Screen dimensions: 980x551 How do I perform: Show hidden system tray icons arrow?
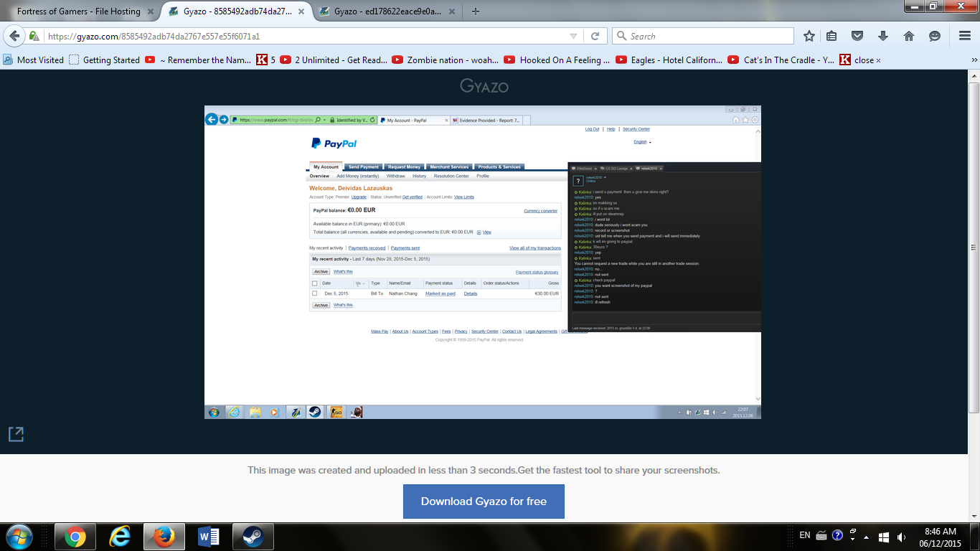[x=867, y=536]
